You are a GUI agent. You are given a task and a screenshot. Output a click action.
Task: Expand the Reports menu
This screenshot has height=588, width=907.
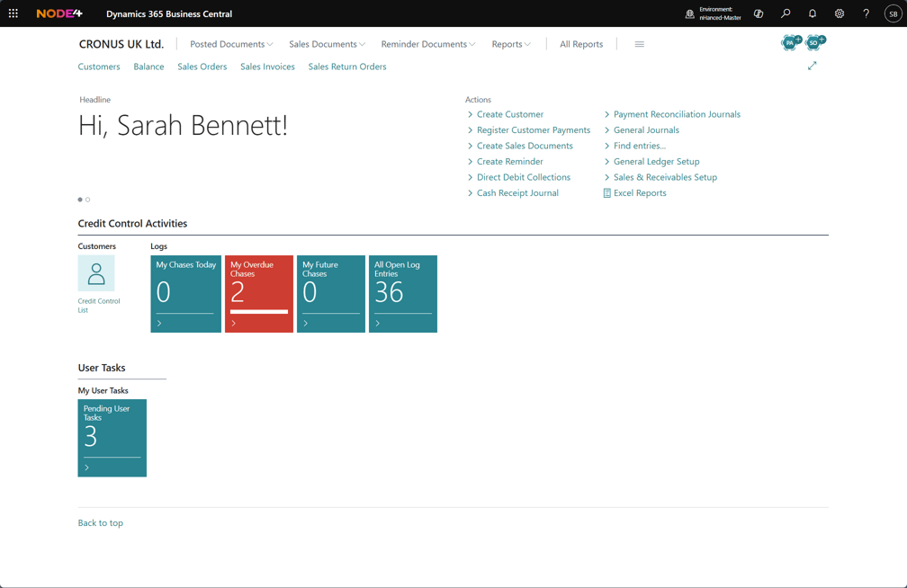(x=511, y=44)
